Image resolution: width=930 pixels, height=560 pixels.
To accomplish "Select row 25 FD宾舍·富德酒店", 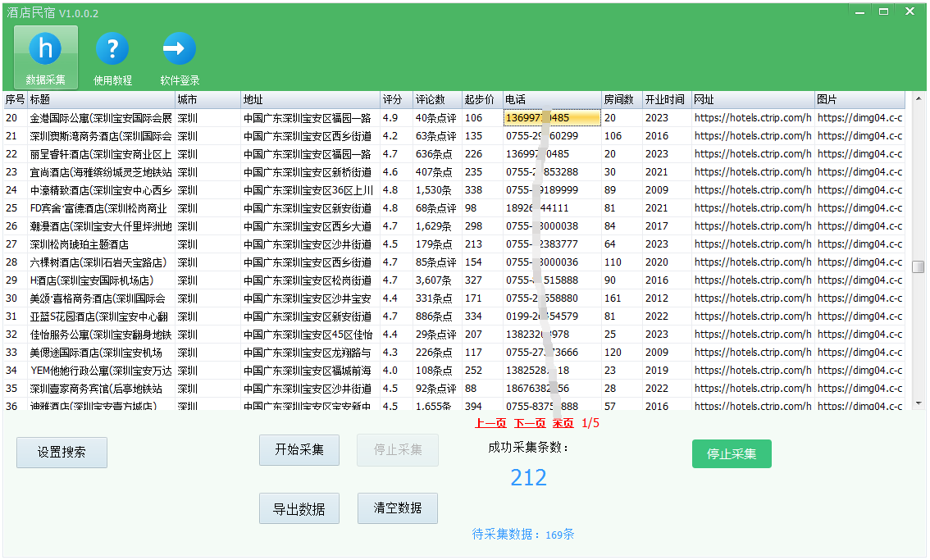I will pos(98,208).
